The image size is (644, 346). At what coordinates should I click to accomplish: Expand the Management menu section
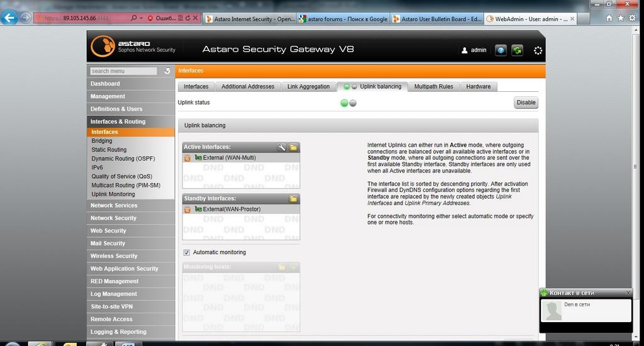pyautogui.click(x=131, y=96)
